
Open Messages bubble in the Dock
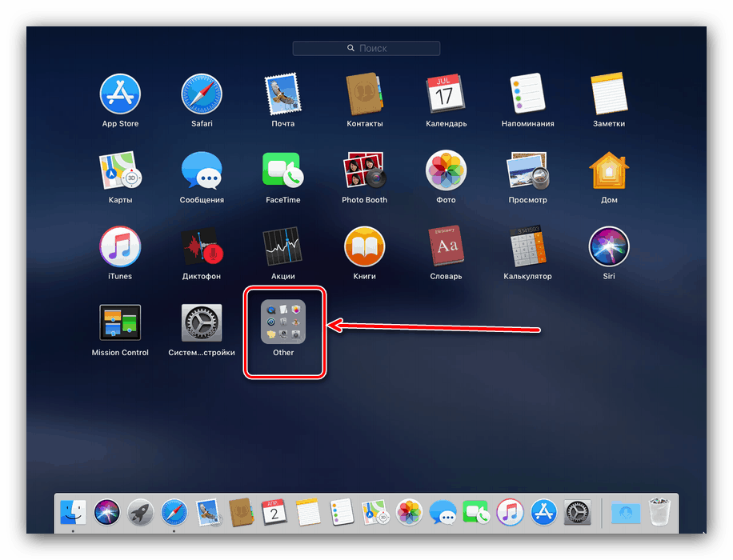(443, 512)
